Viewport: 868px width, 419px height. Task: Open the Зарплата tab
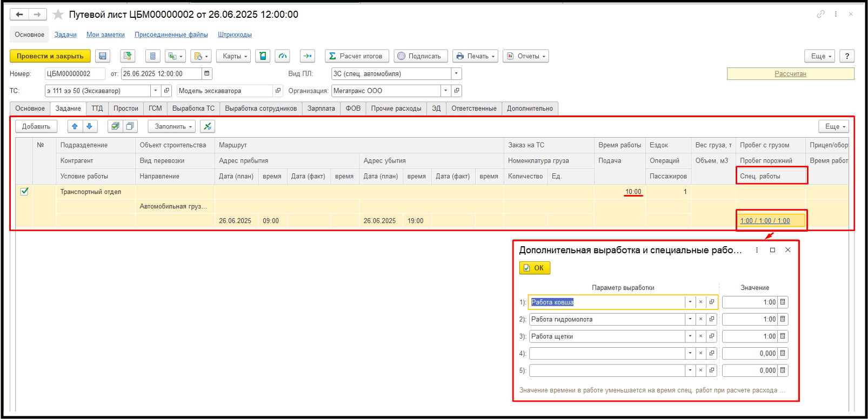321,109
